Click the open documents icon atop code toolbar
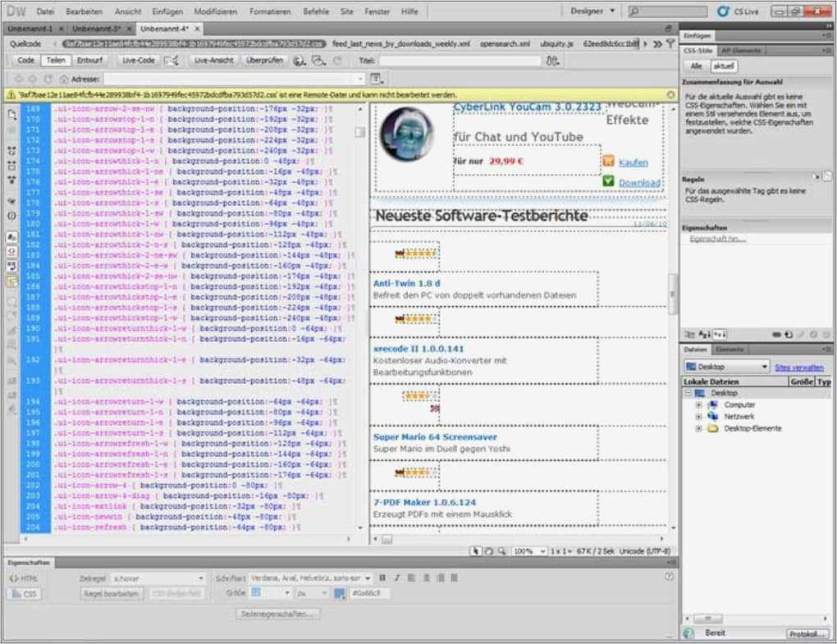 12,114
